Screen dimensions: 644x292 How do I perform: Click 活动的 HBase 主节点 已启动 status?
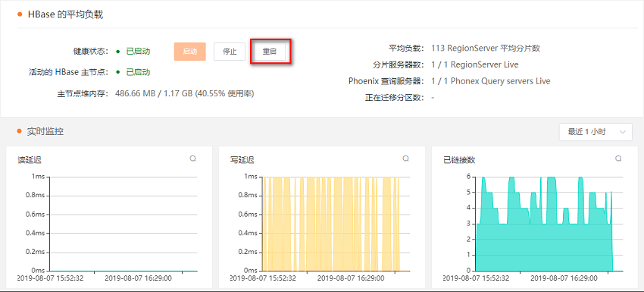click(x=138, y=72)
